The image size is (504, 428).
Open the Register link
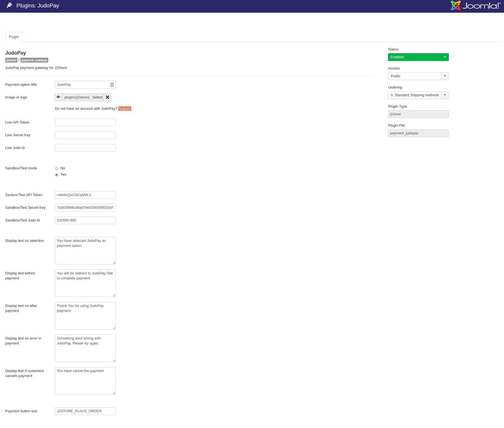point(125,109)
